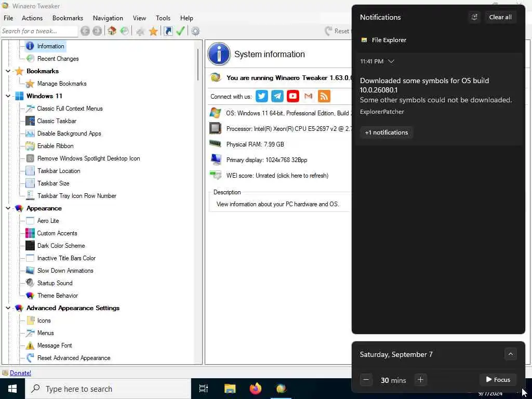This screenshot has width=532, height=399.
Task: Select Reset Advanced Appearance item
Action: (74, 358)
